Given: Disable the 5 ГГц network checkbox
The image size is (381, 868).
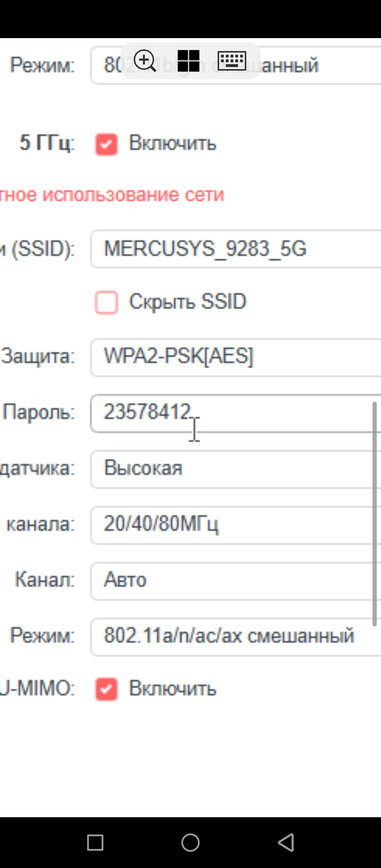Looking at the screenshot, I should pyautogui.click(x=106, y=144).
